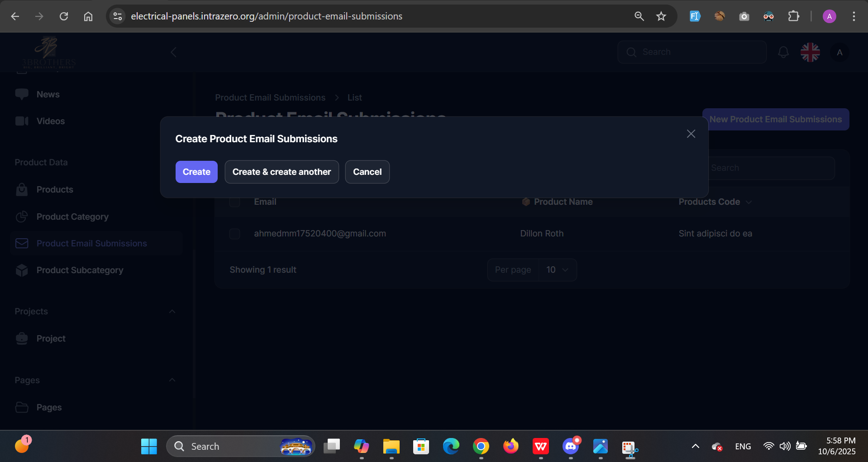Screen dimensions: 868x462
Task: Open Videos in the sidebar
Action: pyautogui.click(x=50, y=121)
